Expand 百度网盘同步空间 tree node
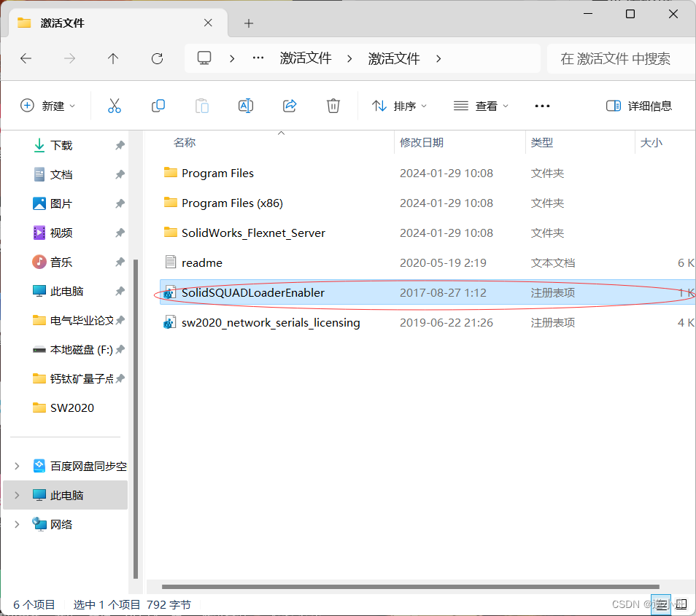The width and height of the screenshot is (696, 616). click(17, 466)
